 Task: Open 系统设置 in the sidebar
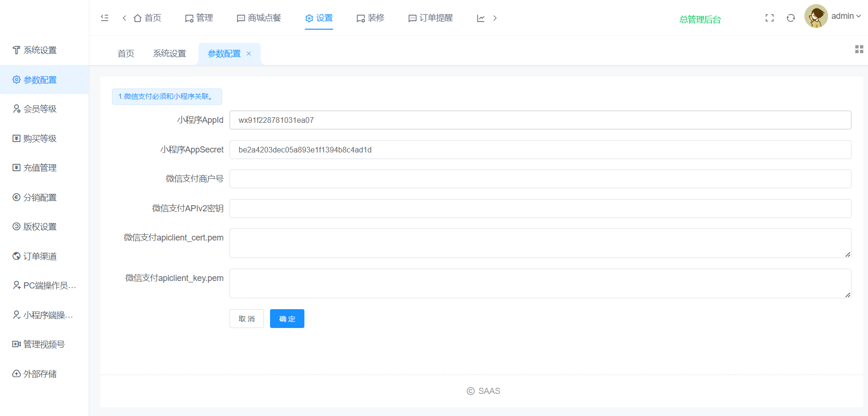(x=44, y=50)
